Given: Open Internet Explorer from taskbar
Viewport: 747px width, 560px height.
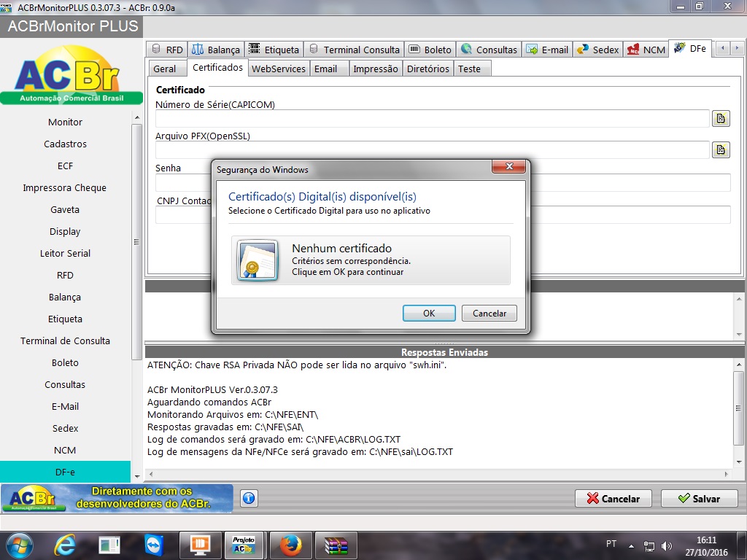Looking at the screenshot, I should point(64,545).
